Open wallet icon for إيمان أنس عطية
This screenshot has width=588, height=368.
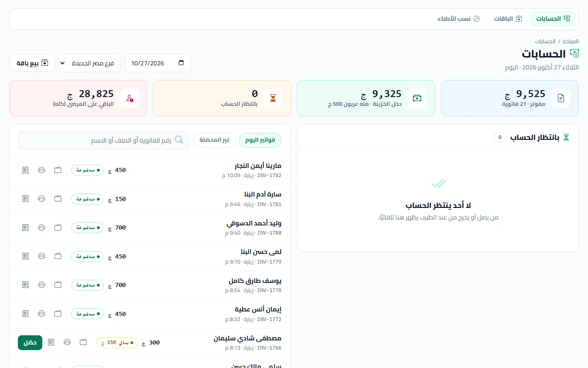(x=58, y=314)
